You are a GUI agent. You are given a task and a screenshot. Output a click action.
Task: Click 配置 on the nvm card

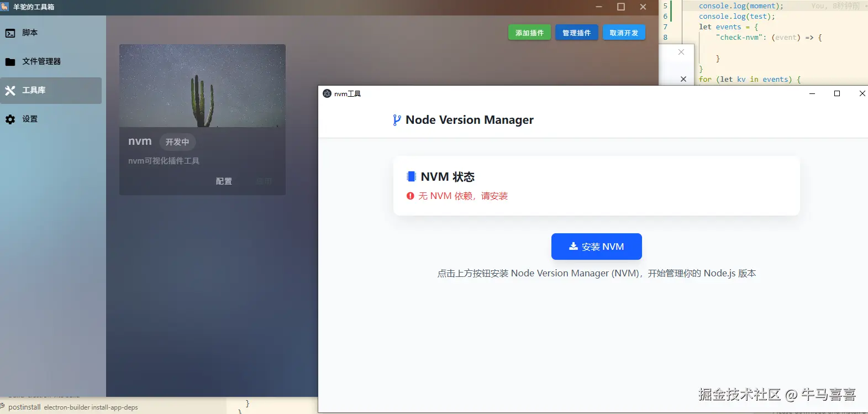224,181
